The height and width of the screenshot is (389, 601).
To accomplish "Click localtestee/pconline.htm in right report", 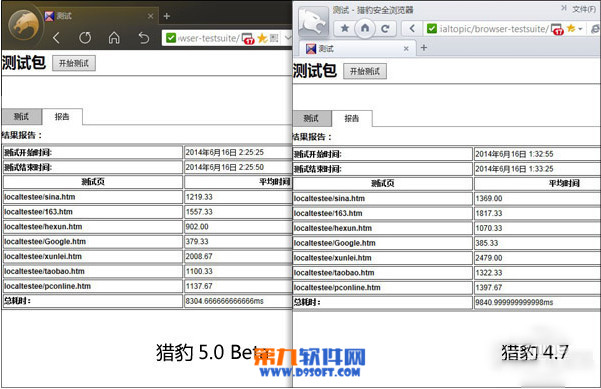I will pyautogui.click(x=337, y=288).
